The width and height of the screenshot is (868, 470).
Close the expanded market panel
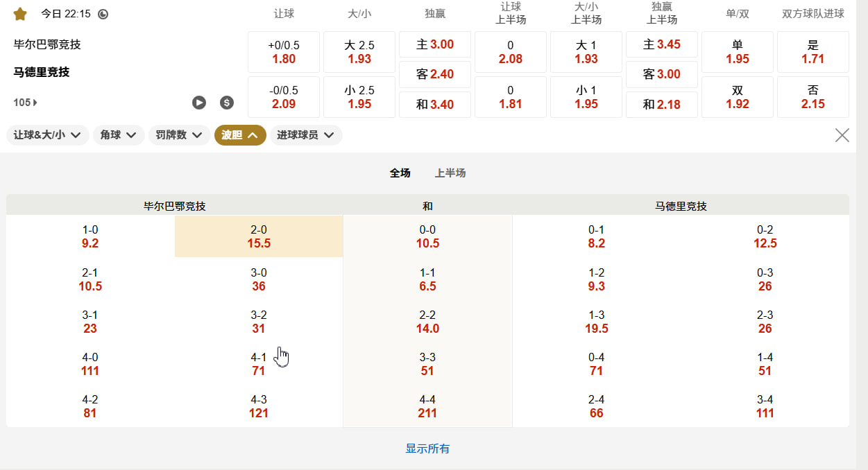coord(842,135)
